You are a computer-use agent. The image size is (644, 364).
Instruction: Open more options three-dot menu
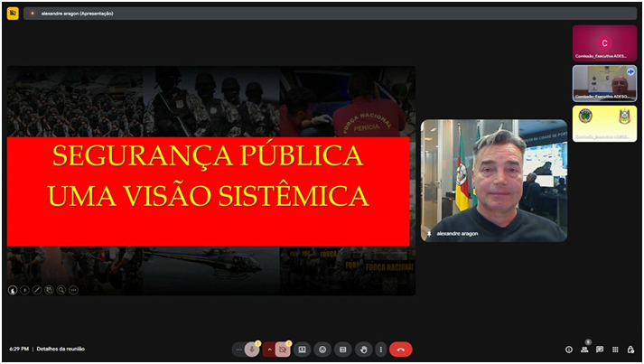click(380, 350)
